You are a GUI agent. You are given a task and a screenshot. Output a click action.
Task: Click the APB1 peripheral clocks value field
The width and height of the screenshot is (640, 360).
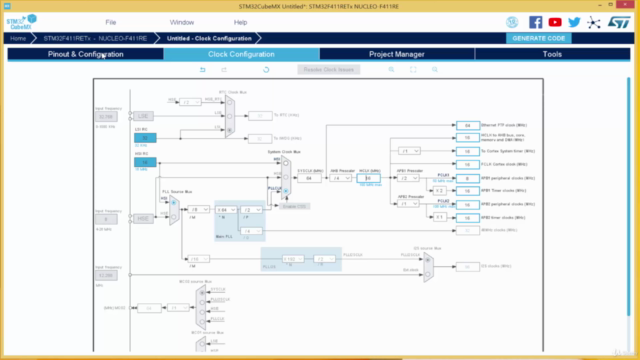point(467,178)
